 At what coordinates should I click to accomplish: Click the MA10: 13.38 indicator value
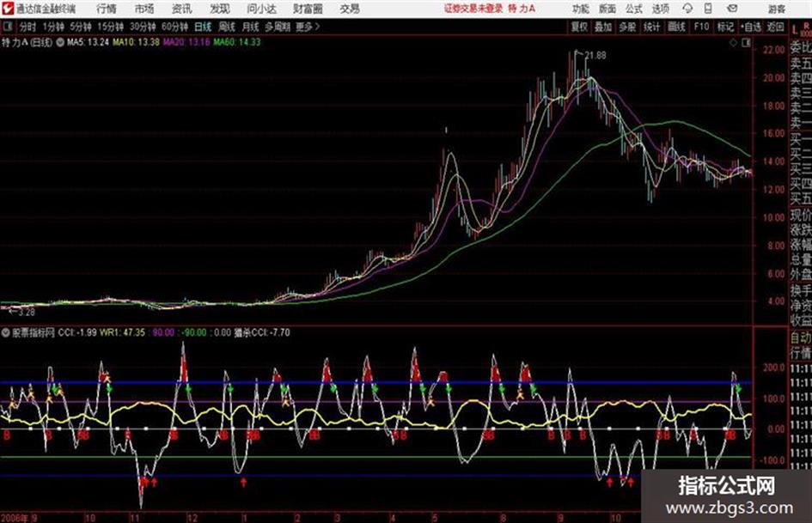tap(137, 42)
